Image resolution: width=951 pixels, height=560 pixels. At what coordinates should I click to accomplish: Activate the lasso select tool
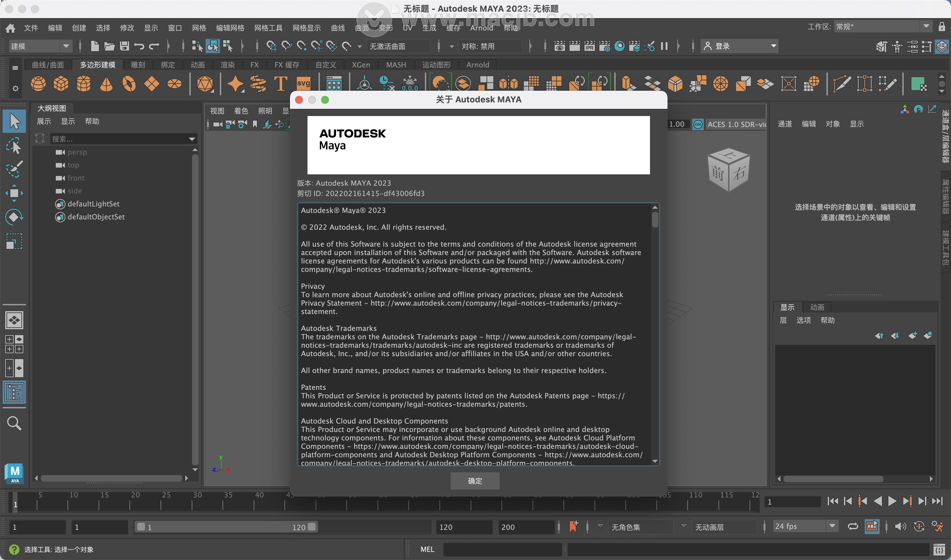(14, 145)
